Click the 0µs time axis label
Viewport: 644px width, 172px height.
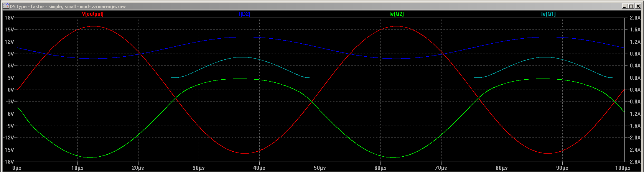tap(17, 168)
